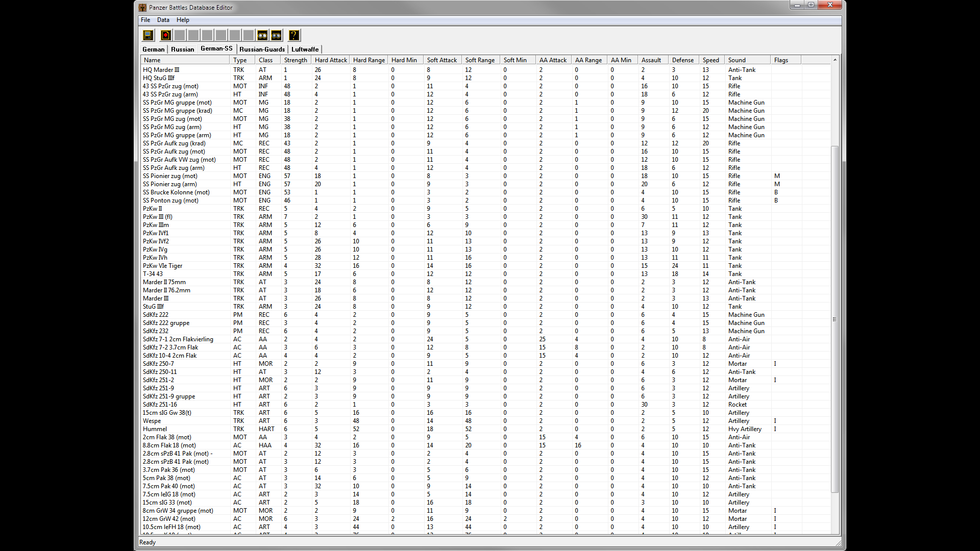Select the 43 SS PzGr zug (arm) row
The width and height of the screenshot is (980, 551).
click(x=486, y=94)
